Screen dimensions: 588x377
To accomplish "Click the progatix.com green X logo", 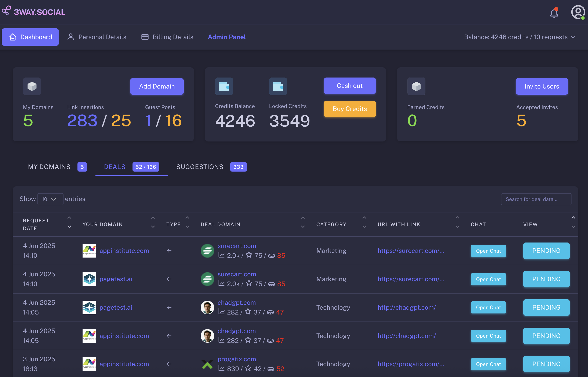I will [207, 364].
